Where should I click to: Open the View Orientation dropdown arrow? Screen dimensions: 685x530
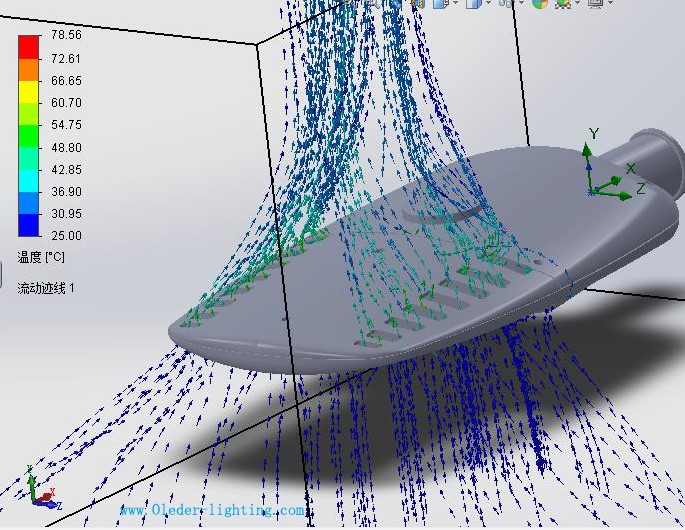455,3
